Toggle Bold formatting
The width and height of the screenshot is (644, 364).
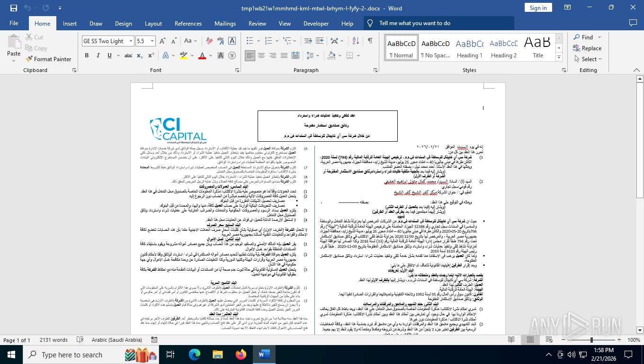(x=87, y=55)
